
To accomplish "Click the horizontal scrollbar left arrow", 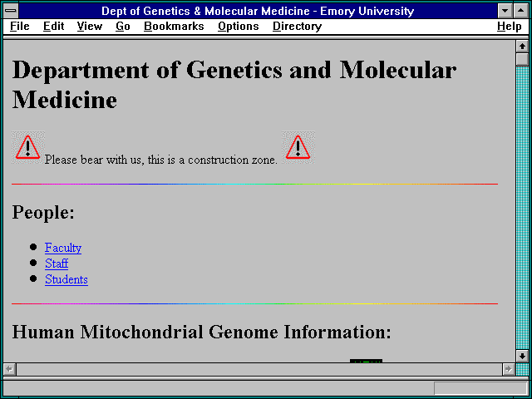I will click(9, 369).
